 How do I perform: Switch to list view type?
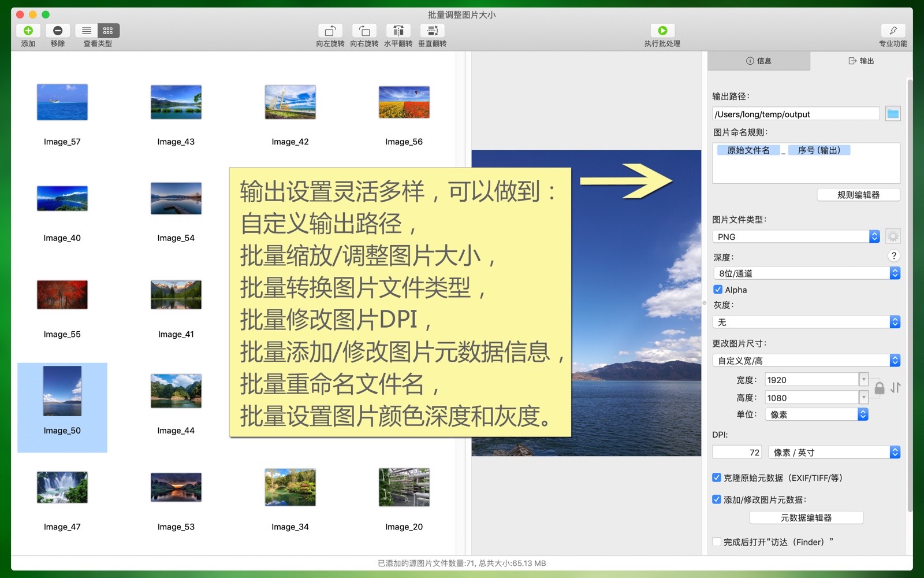(87, 31)
